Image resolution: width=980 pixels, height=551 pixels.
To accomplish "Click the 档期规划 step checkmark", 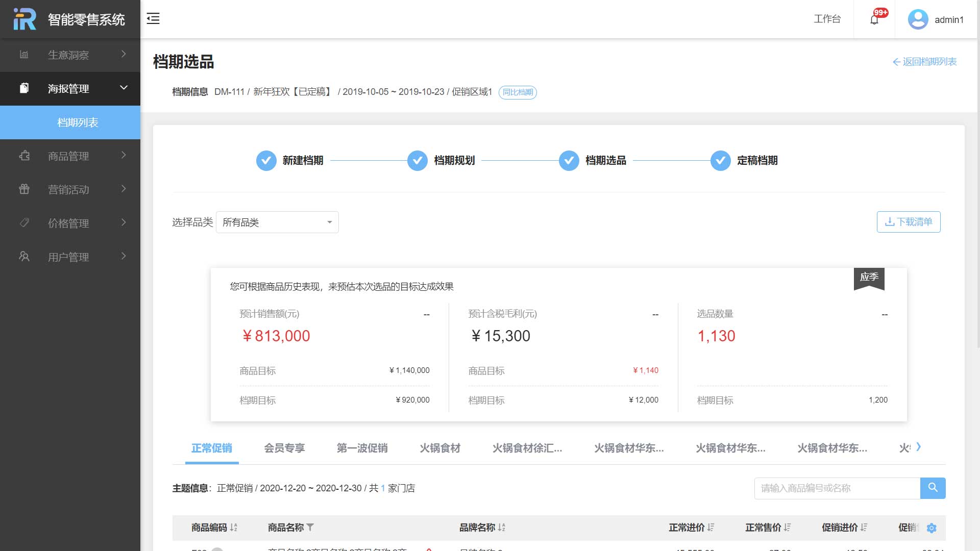I will pyautogui.click(x=417, y=161).
